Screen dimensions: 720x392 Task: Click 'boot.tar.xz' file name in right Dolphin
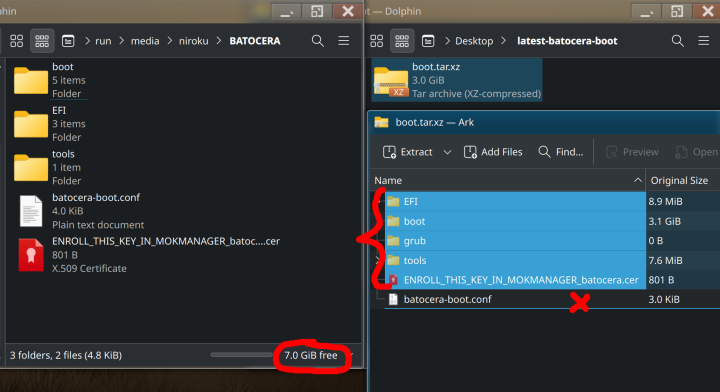(x=436, y=67)
